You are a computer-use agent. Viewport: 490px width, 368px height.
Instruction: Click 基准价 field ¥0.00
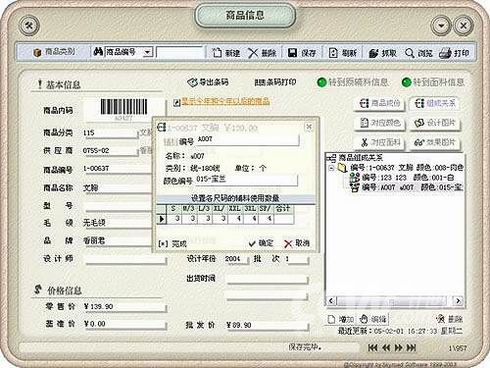coord(125,324)
